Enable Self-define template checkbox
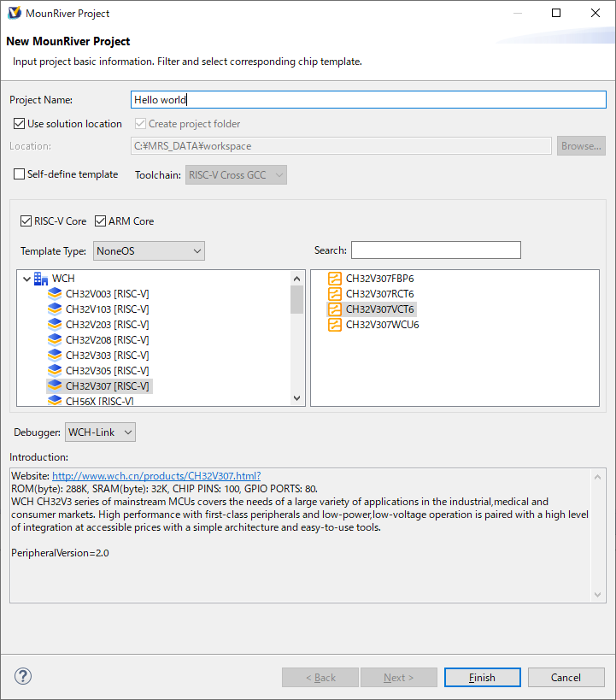Image resolution: width=616 pixels, height=700 pixels. [x=19, y=174]
